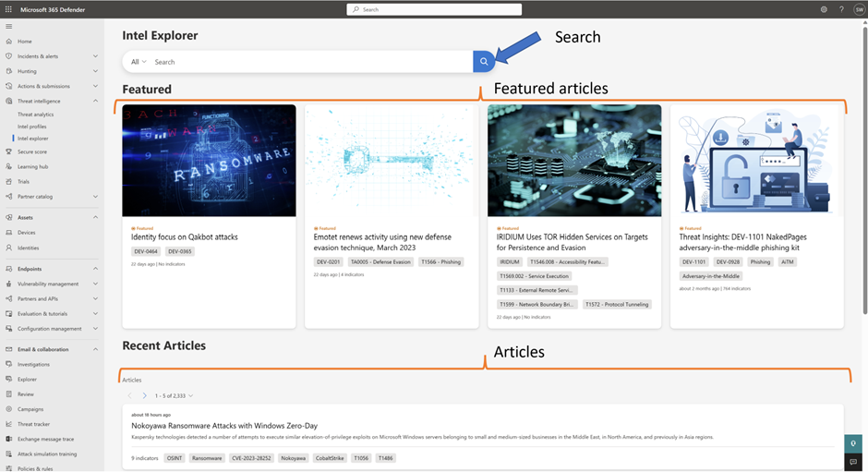Select the T1566 - Phishing tag
868x472 pixels.
point(440,262)
